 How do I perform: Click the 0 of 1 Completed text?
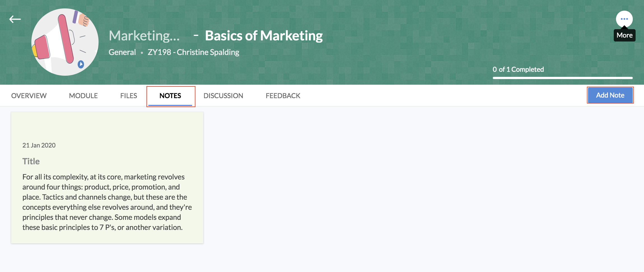tap(518, 69)
